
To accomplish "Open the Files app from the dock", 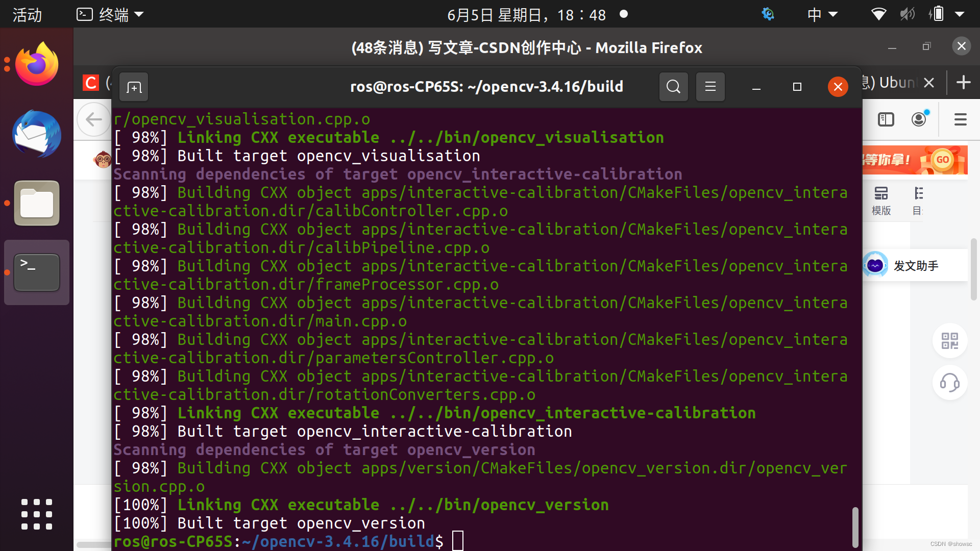I will (x=36, y=203).
